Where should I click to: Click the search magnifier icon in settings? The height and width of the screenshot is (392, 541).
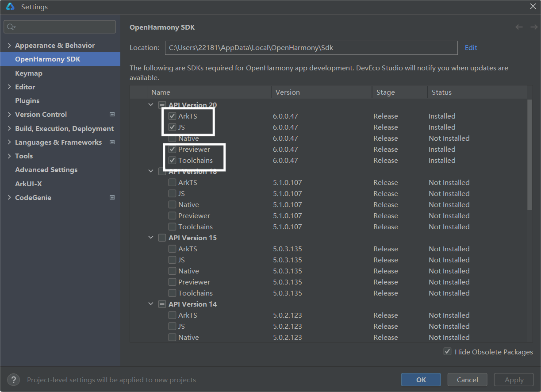11,27
